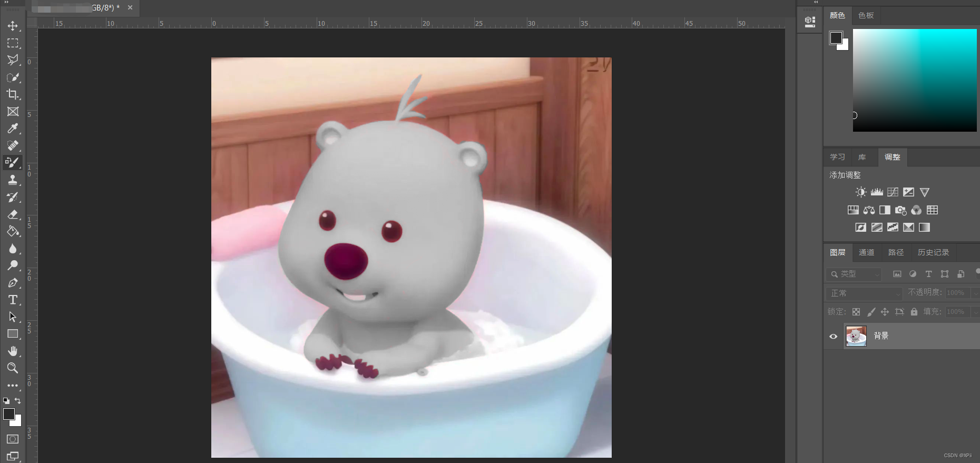Add a Channel Mixer adjustment

(x=916, y=210)
